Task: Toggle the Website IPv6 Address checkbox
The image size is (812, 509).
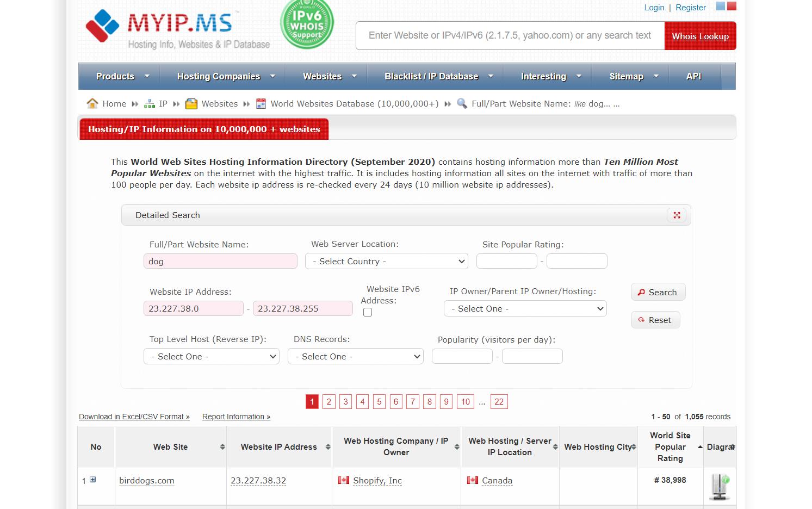Action: (x=368, y=312)
